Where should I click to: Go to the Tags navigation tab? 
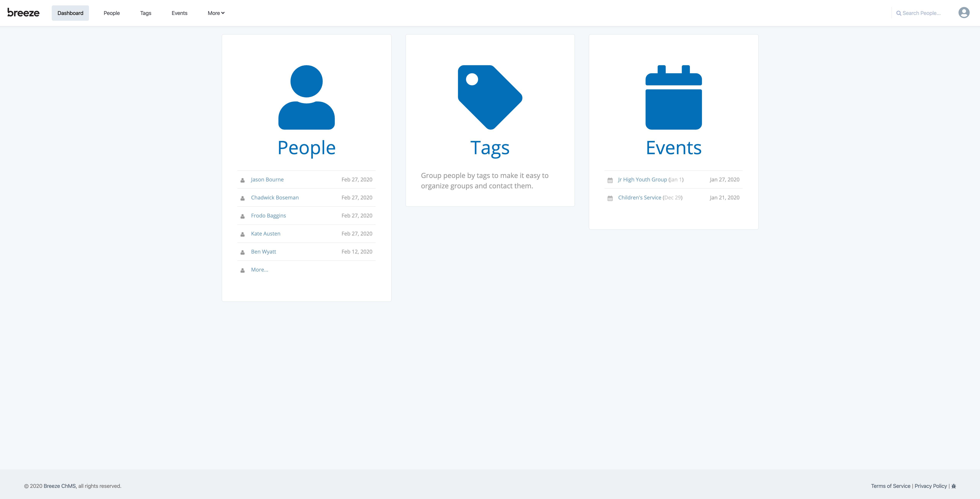pos(145,13)
